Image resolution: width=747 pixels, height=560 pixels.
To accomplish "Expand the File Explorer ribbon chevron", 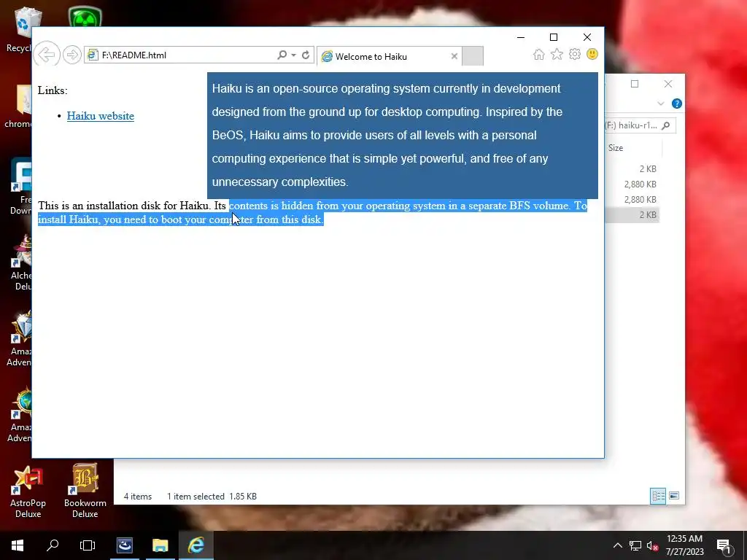I will click(x=661, y=104).
